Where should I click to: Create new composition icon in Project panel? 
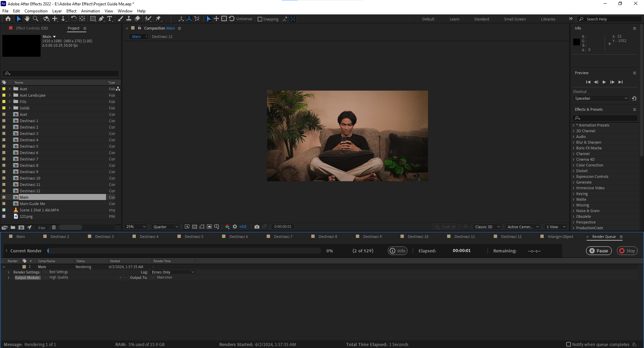pos(21,228)
